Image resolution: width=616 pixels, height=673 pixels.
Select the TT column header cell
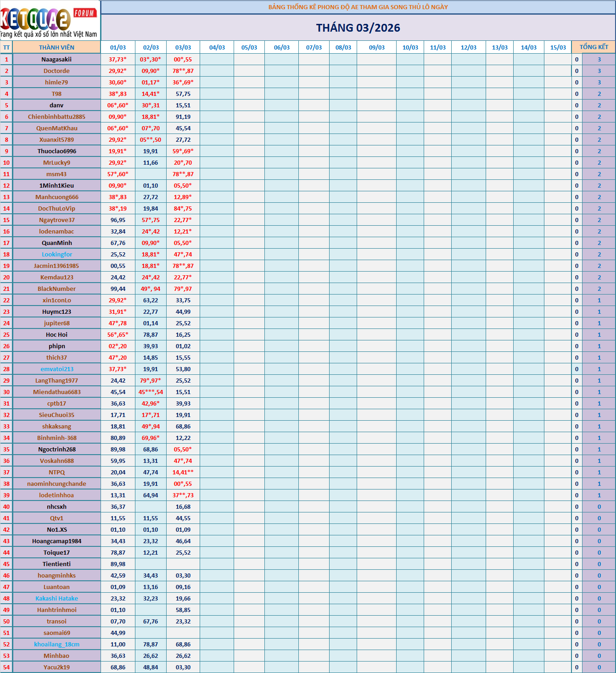[6, 47]
